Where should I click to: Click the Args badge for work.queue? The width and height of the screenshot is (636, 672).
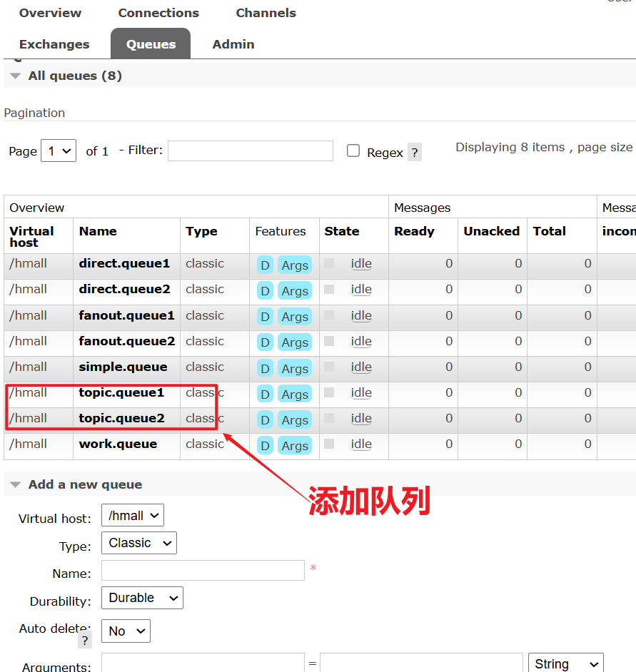point(294,446)
